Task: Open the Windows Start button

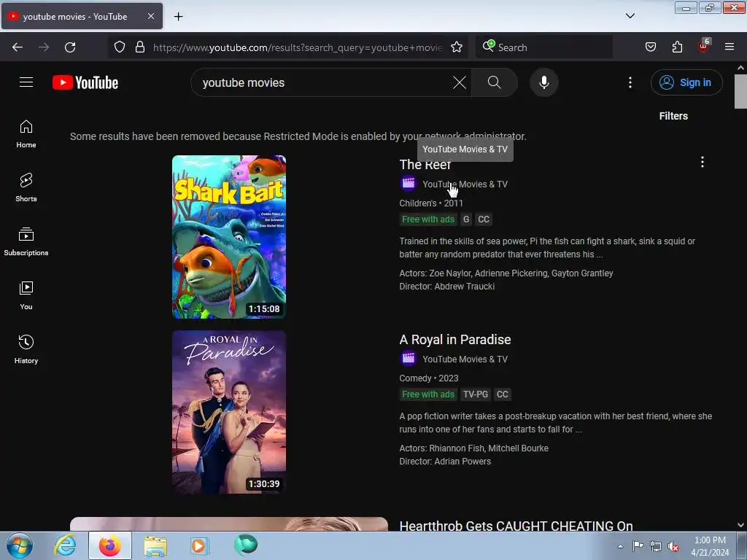Action: pyautogui.click(x=20, y=545)
